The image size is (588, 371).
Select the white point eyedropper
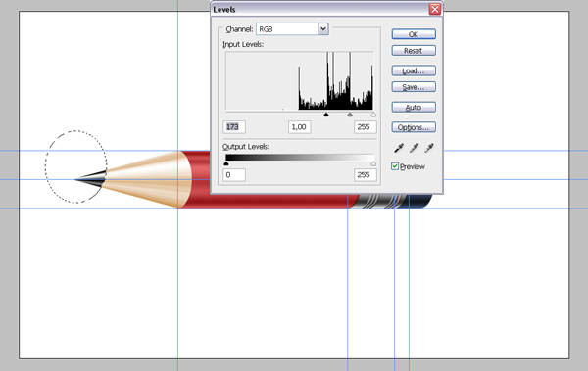click(x=429, y=148)
